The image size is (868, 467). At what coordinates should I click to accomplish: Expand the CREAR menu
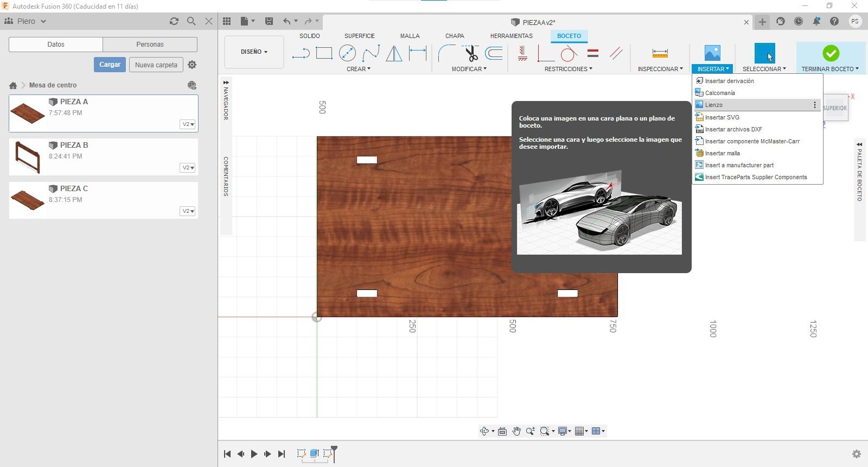click(359, 69)
